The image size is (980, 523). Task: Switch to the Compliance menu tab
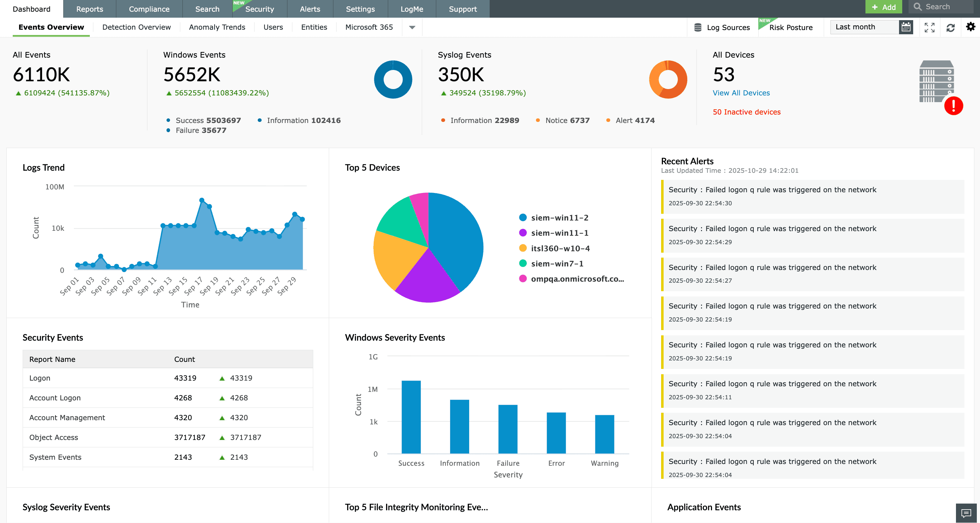coord(149,9)
